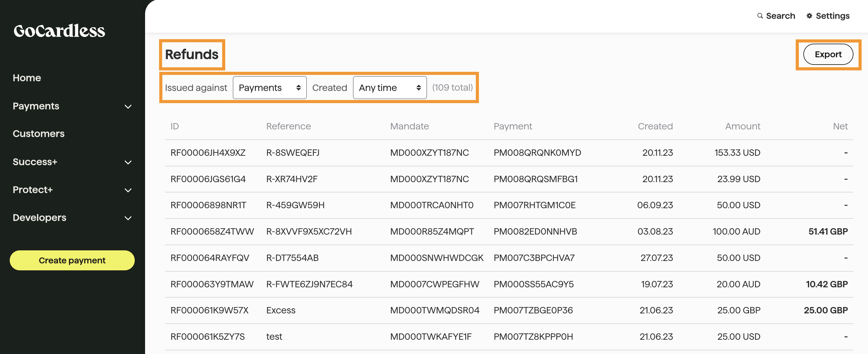Go to Home in the sidebar
Viewport: 868px width, 354px height.
click(27, 78)
